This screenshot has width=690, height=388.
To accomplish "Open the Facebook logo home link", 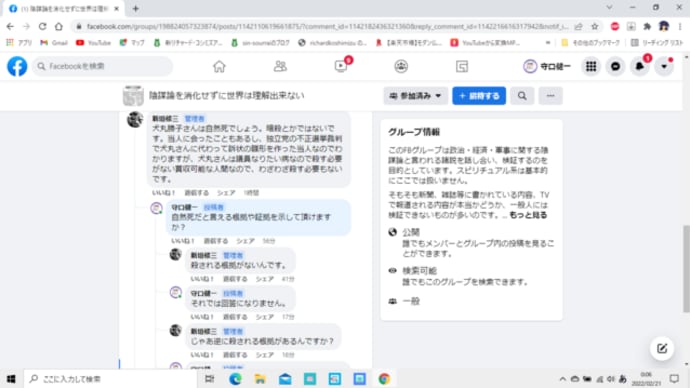I will (17, 66).
